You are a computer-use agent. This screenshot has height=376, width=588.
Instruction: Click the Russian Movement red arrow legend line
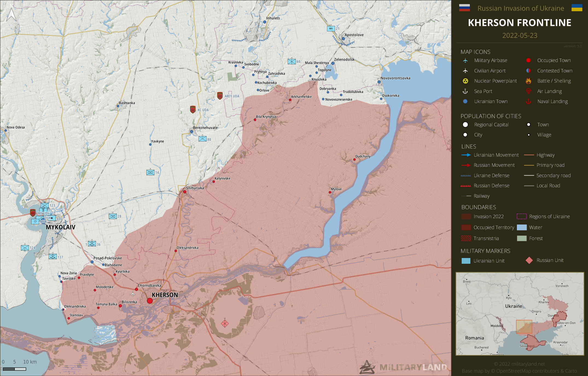click(466, 165)
